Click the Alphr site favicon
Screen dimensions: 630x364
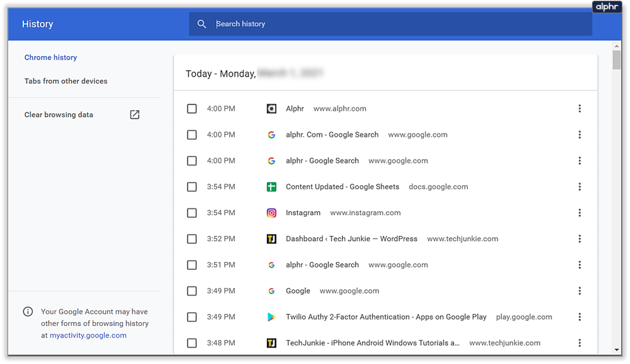click(271, 109)
